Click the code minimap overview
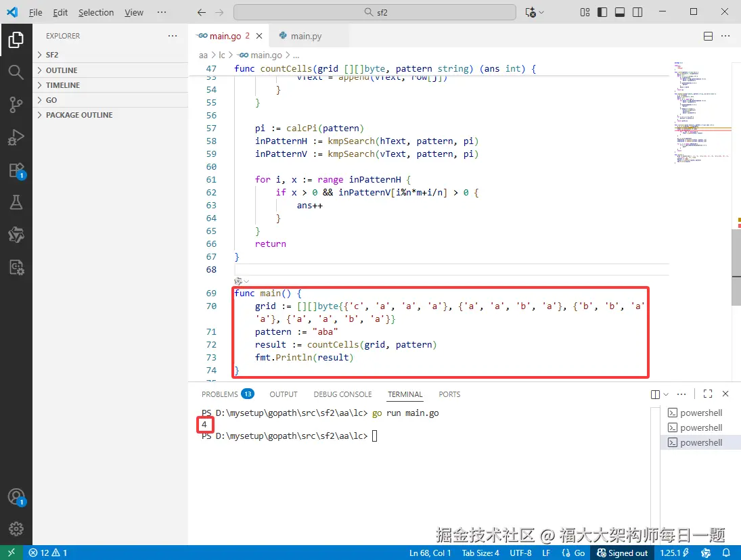 pos(702,114)
